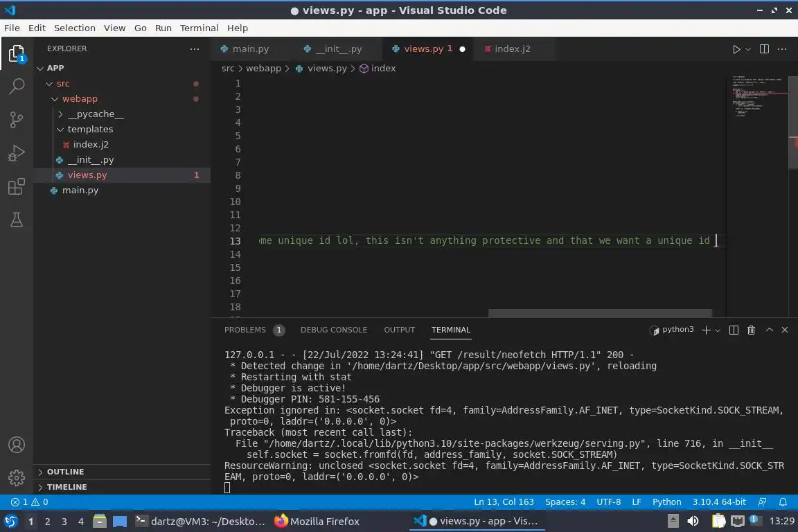Open errors and warnings status item
The image size is (798, 532).
30,502
